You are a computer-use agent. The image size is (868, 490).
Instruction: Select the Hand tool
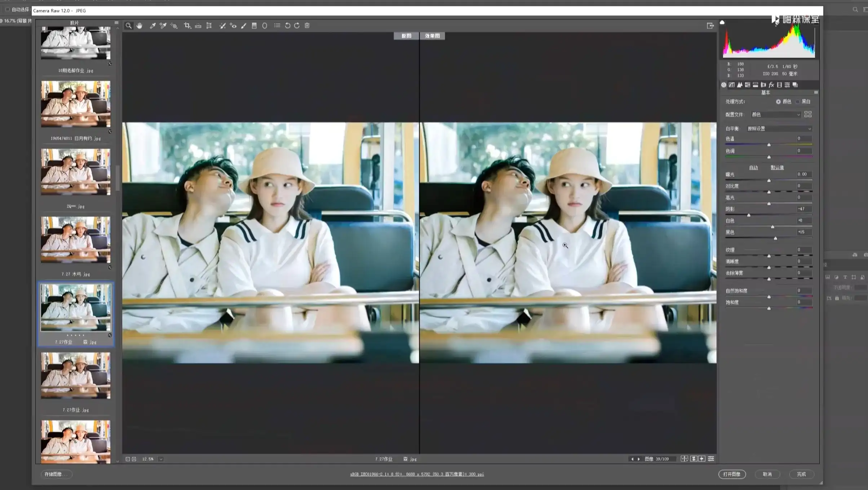tap(139, 26)
